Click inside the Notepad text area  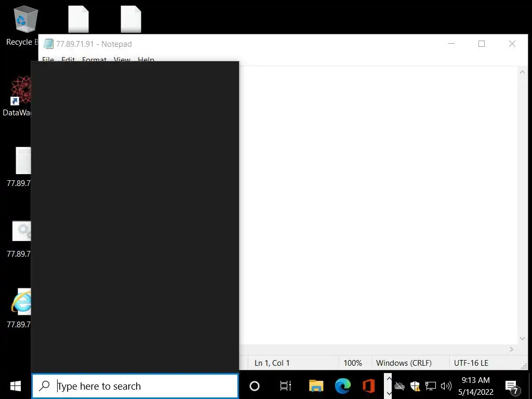378,205
